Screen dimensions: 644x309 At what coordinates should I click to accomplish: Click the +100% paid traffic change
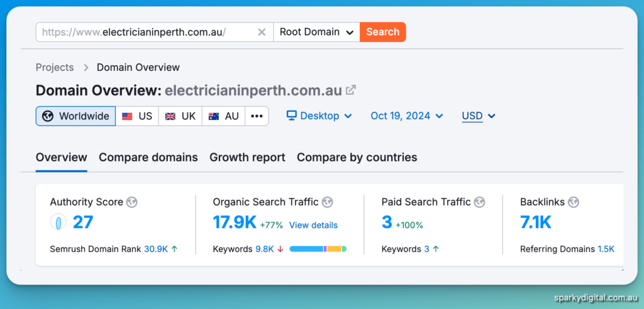click(409, 225)
